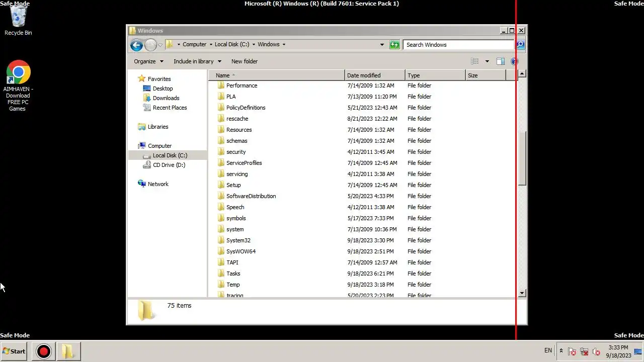Screen dimensions: 644x362
Task: Click the New folder button
Action: click(x=245, y=61)
